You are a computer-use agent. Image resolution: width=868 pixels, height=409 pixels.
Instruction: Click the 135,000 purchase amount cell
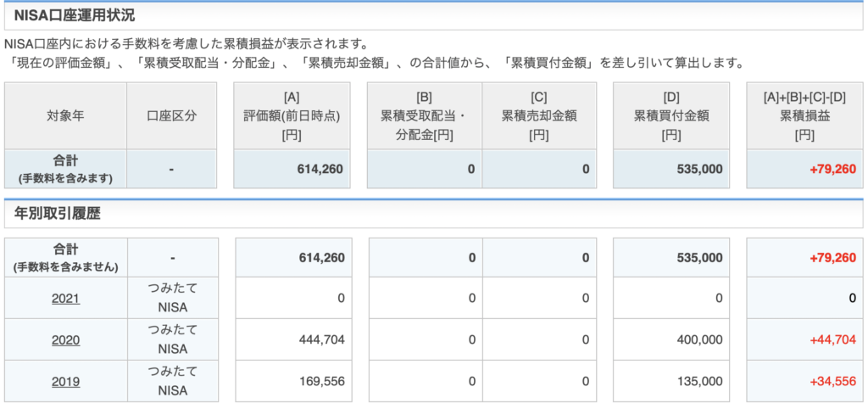[x=699, y=381]
